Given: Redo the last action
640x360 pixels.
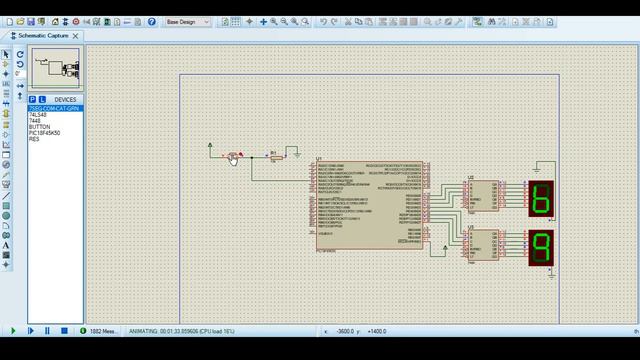Looking at the screenshot, I should pos(334,22).
